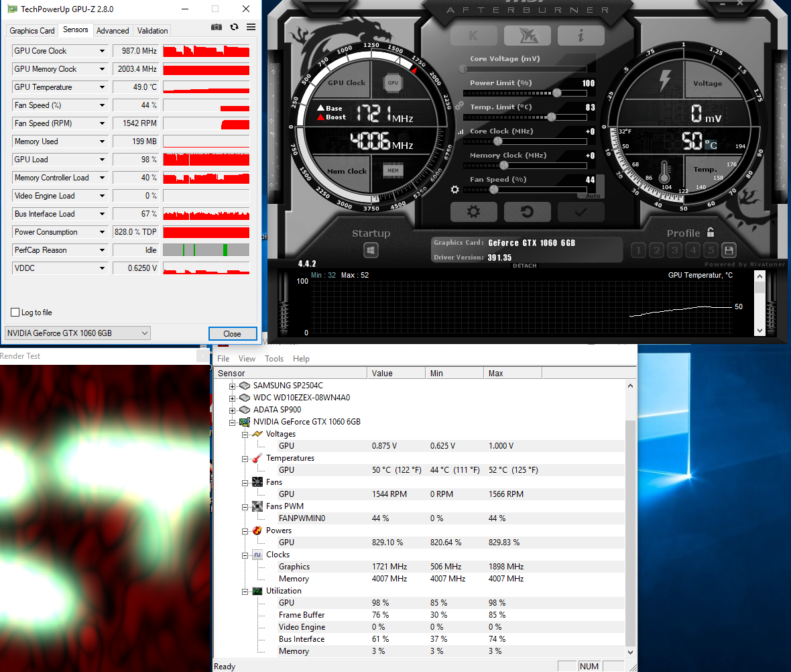Click the GPU-Z Close button
This screenshot has height=672, width=791.
pyautogui.click(x=233, y=334)
